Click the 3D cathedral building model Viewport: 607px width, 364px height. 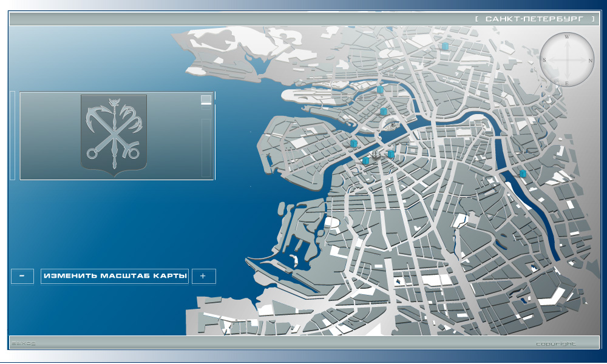click(x=377, y=157)
